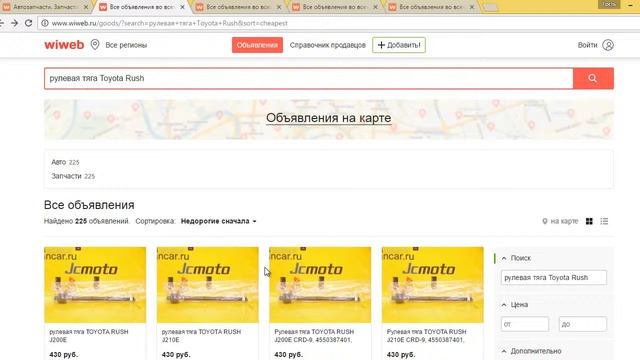This screenshot has width=640, height=360.
Task: Switch to grid view icon
Action: [x=589, y=221]
